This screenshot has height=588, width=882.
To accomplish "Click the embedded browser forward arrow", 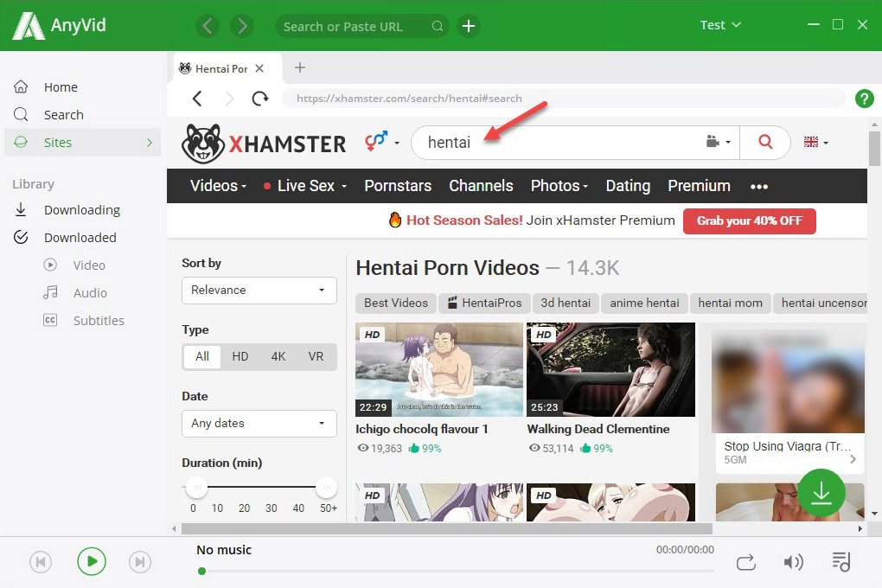I will [x=229, y=99].
